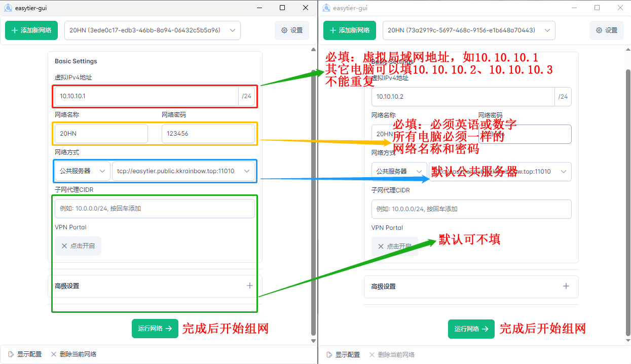Click 高级设置 label in left window
The image size is (631, 364).
67,286
